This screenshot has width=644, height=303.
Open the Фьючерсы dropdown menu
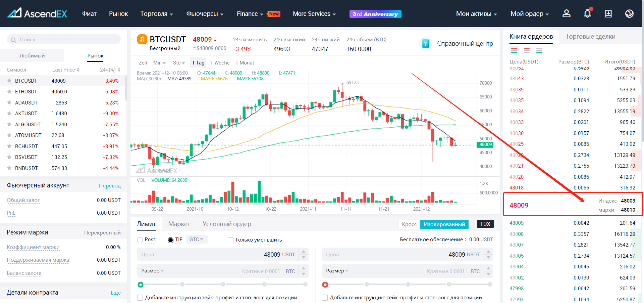pyautogui.click(x=205, y=14)
